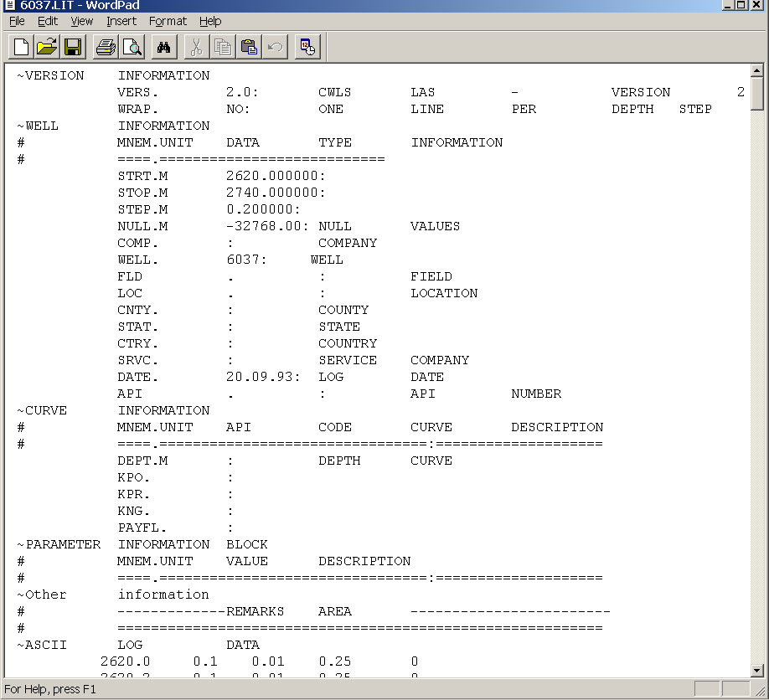Minimize the WordPad window
This screenshot has width=769, height=700.
[x=728, y=5]
